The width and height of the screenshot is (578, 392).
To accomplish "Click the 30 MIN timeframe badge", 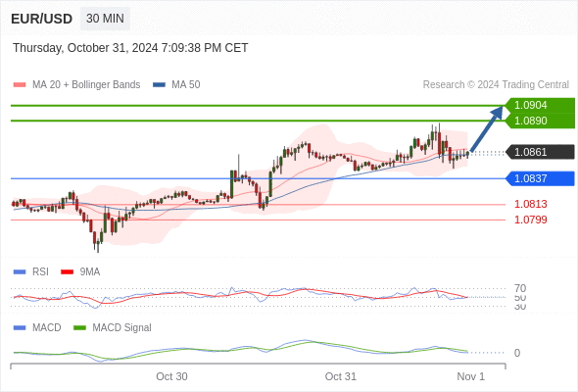I will click(x=105, y=19).
